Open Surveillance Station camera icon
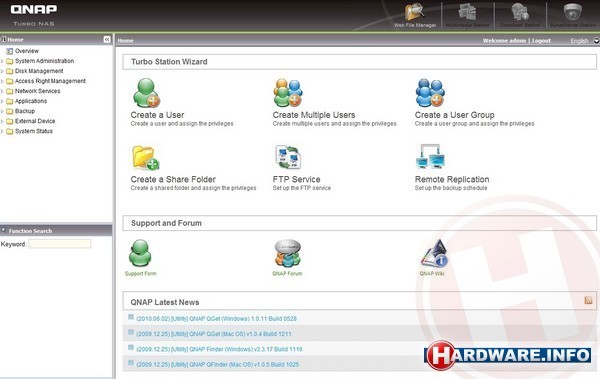The image size is (600, 379). tap(572, 12)
